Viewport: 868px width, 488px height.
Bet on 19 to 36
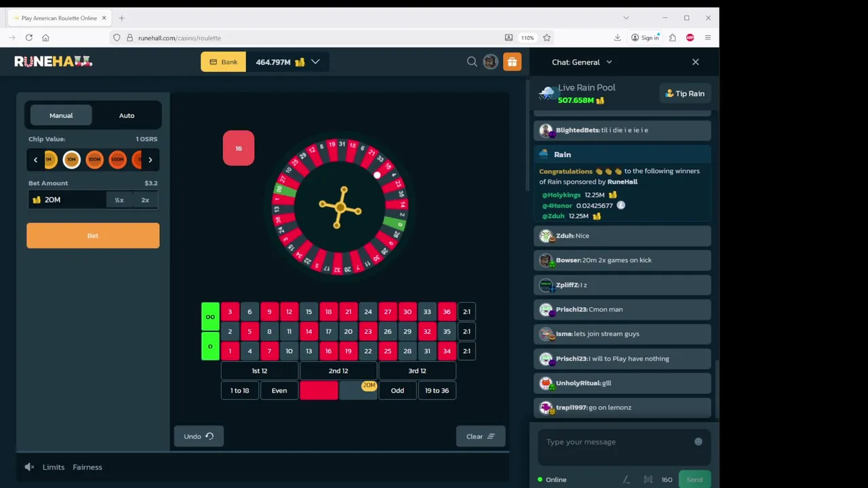(437, 390)
